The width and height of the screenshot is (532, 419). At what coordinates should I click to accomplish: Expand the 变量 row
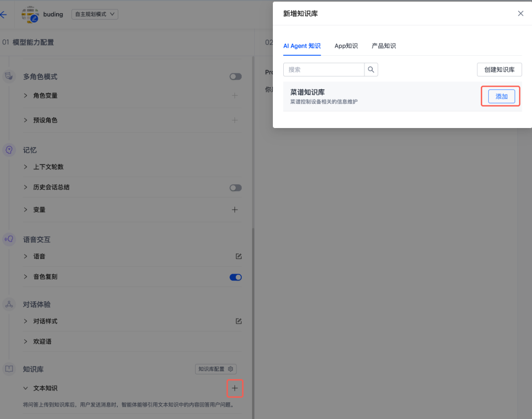point(26,210)
